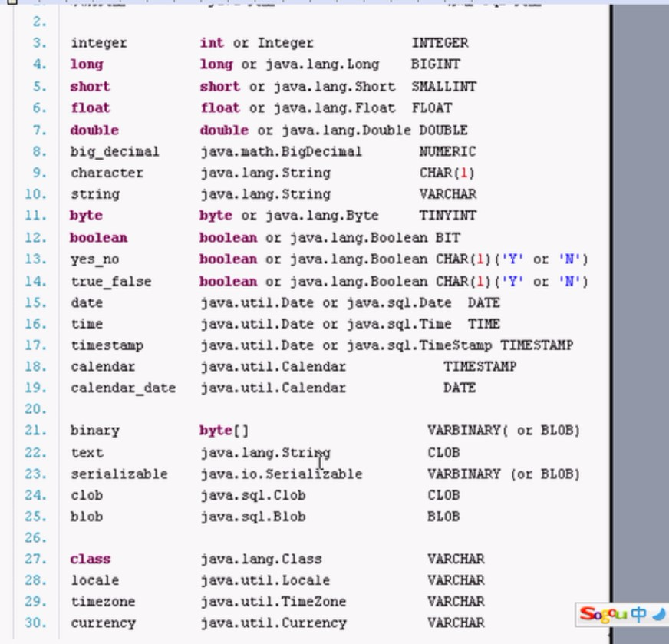
Task: Click 'byte' type name on line 11
Action: click(86, 216)
